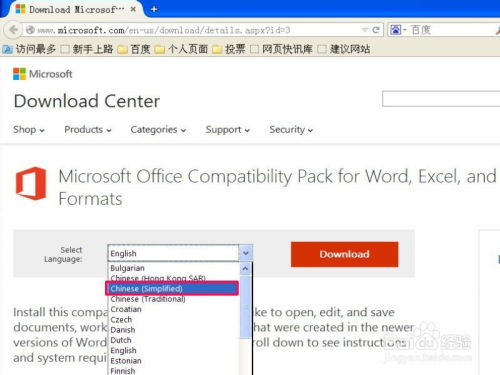Open the 投票 bookmark folder

pos(229,49)
